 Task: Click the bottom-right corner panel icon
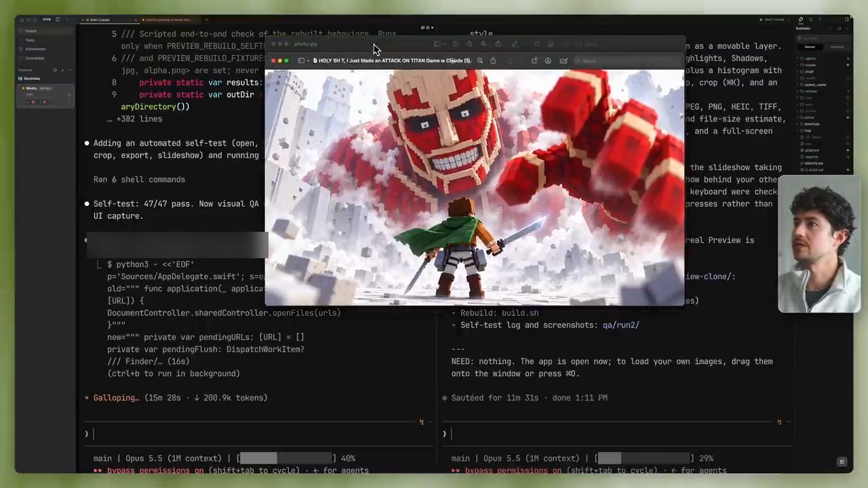click(x=842, y=462)
